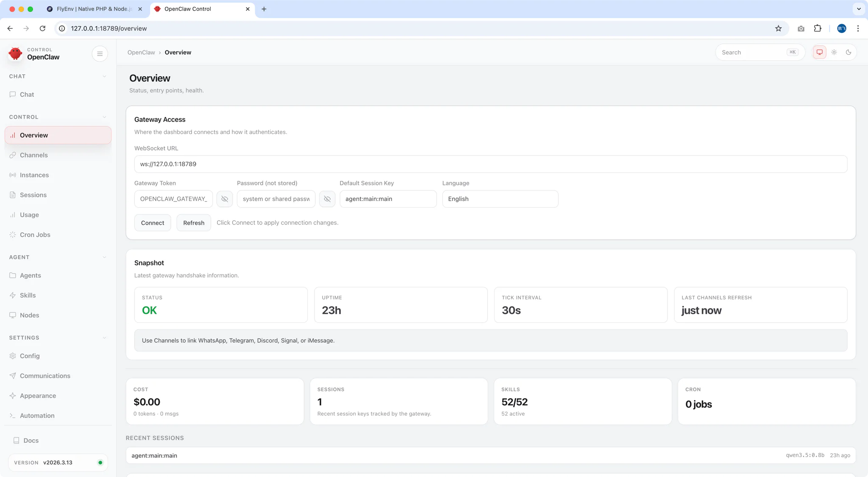Viewport: 868px width, 477px height.
Task: Open Sessions in sidebar menu
Action: (33, 195)
